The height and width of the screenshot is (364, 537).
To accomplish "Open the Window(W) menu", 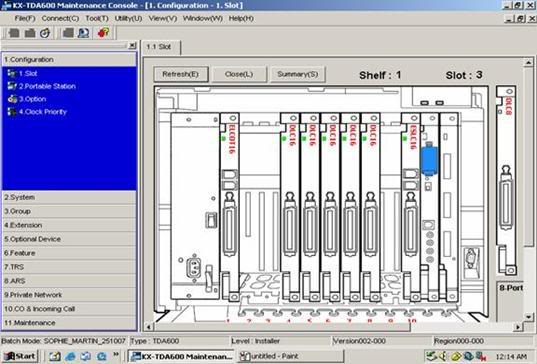I will point(203,18).
